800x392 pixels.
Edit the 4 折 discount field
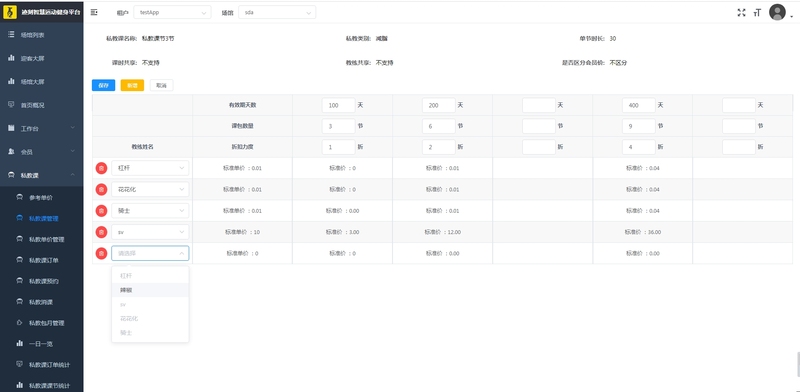639,147
